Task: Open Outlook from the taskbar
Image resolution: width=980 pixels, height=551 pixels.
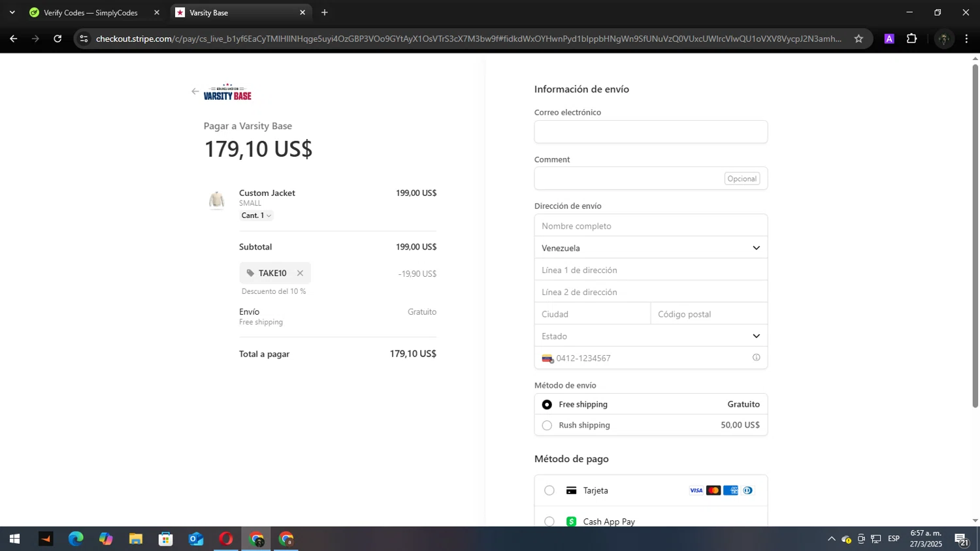Action: [x=196, y=539]
